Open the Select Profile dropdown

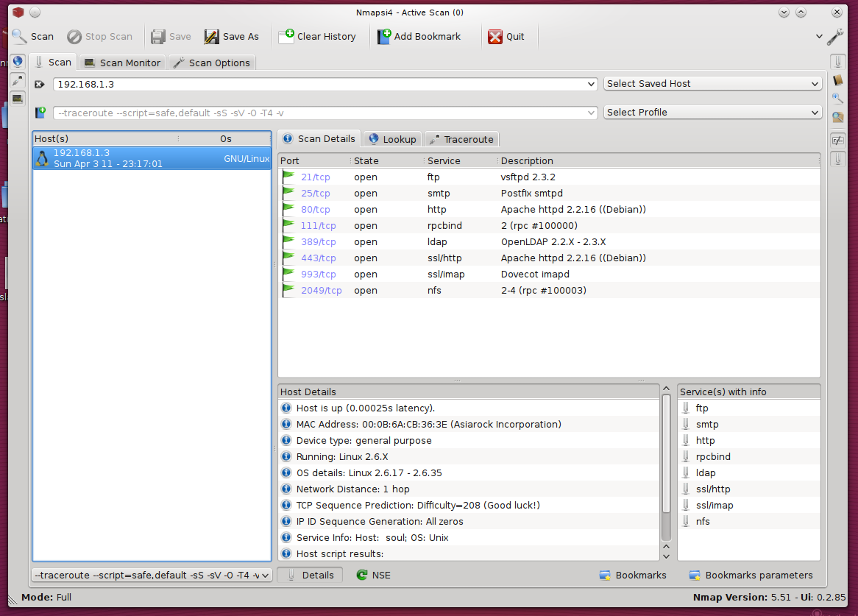pos(713,112)
